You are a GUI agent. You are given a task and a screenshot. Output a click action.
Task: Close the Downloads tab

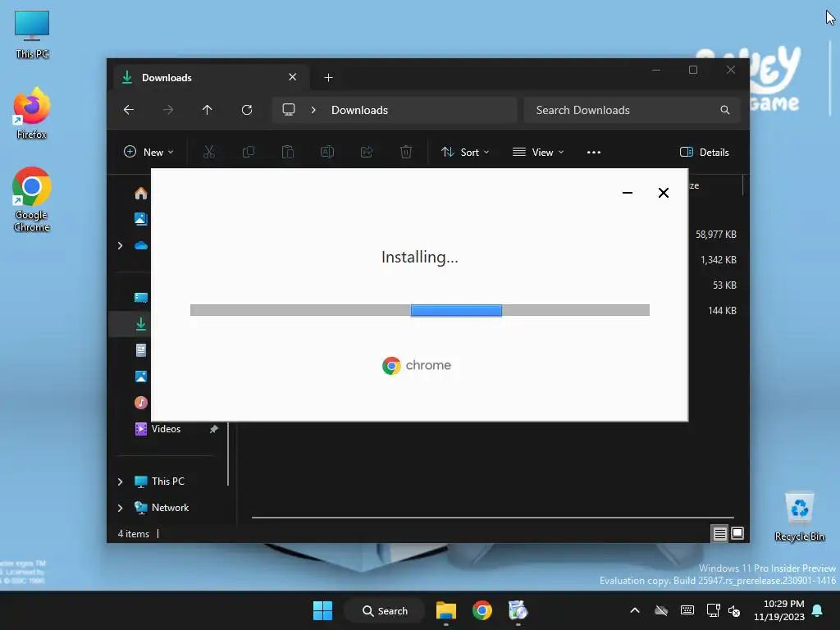(x=293, y=77)
